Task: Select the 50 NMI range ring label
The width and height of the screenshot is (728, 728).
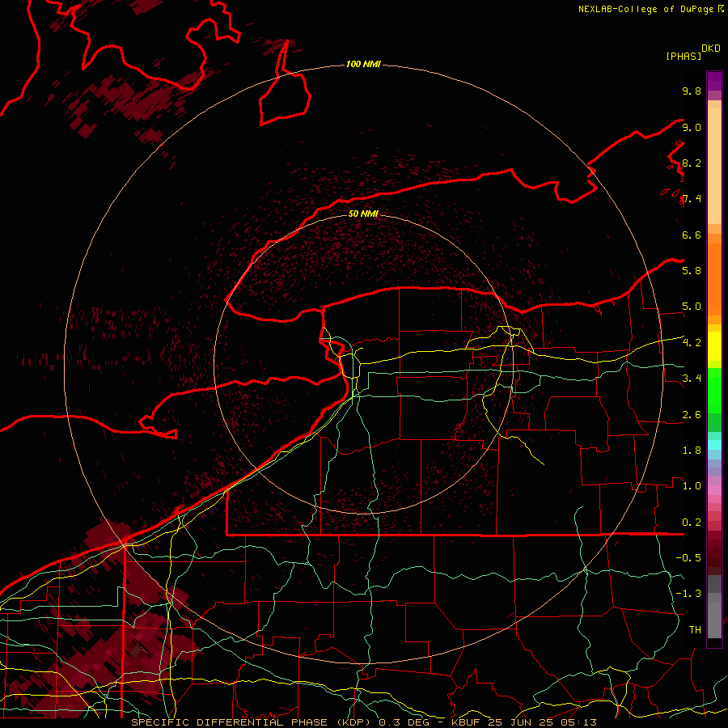Action: click(x=363, y=214)
